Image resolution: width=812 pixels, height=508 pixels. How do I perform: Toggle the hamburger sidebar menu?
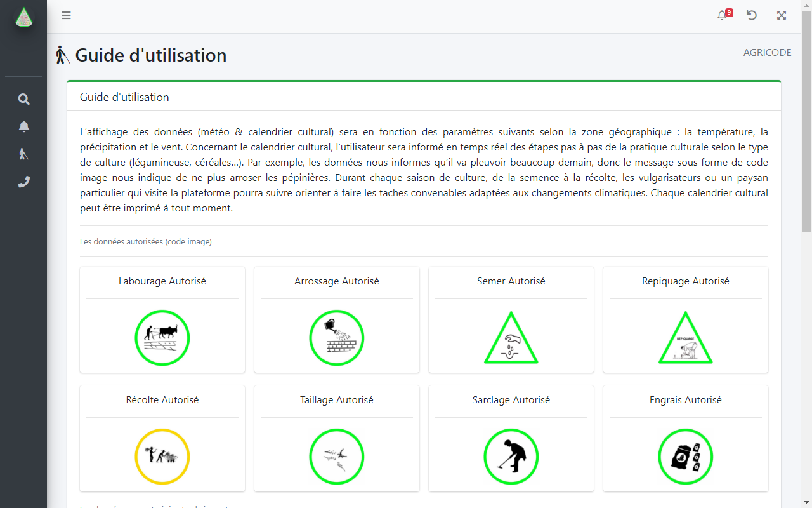66,16
